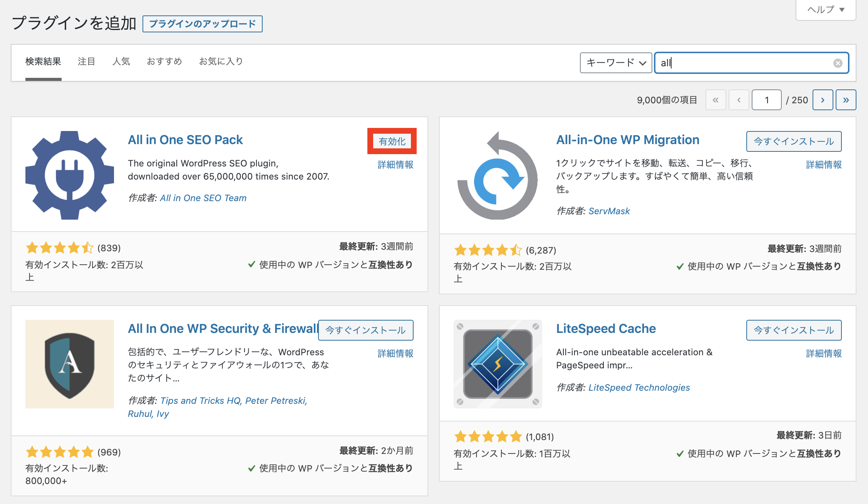The height and width of the screenshot is (504, 868).
Task: Install LiteSpeed Cache now
Action: click(794, 330)
